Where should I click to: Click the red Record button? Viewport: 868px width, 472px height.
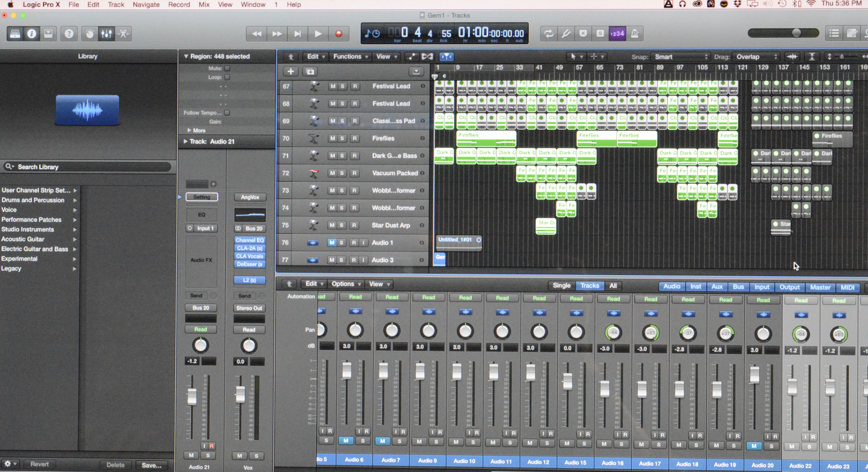click(x=339, y=34)
